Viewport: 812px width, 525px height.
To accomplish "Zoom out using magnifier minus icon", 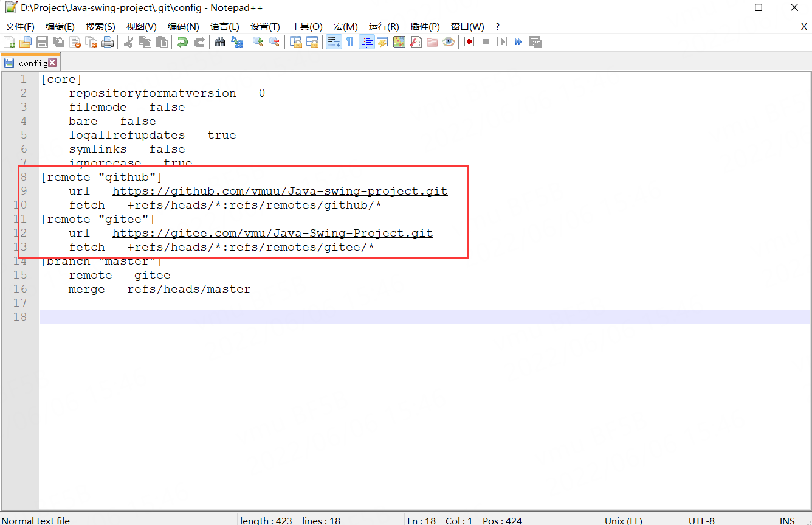I will (x=274, y=42).
